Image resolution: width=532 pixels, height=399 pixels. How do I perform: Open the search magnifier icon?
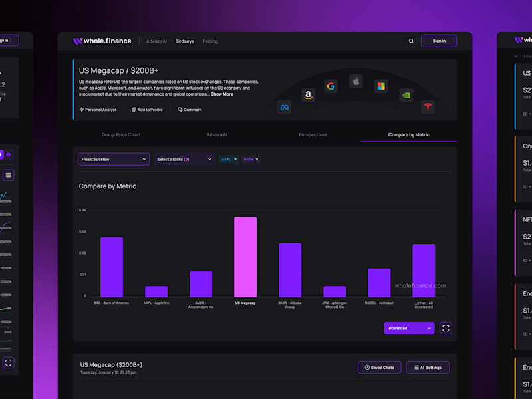pos(411,41)
